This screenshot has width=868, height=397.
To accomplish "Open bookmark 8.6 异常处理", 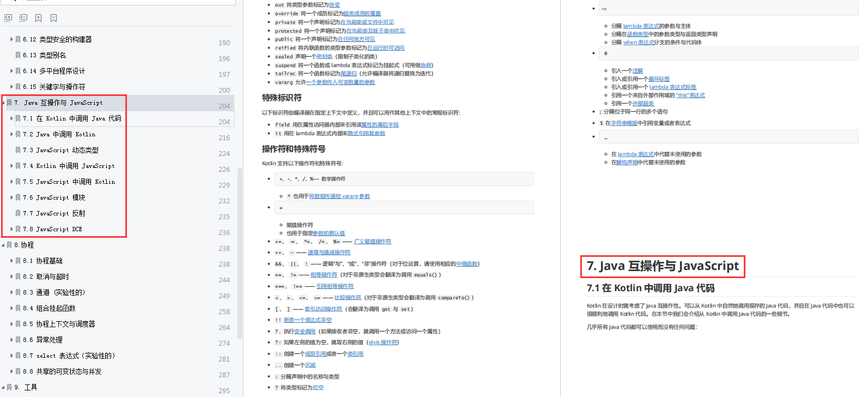I will tap(43, 340).
